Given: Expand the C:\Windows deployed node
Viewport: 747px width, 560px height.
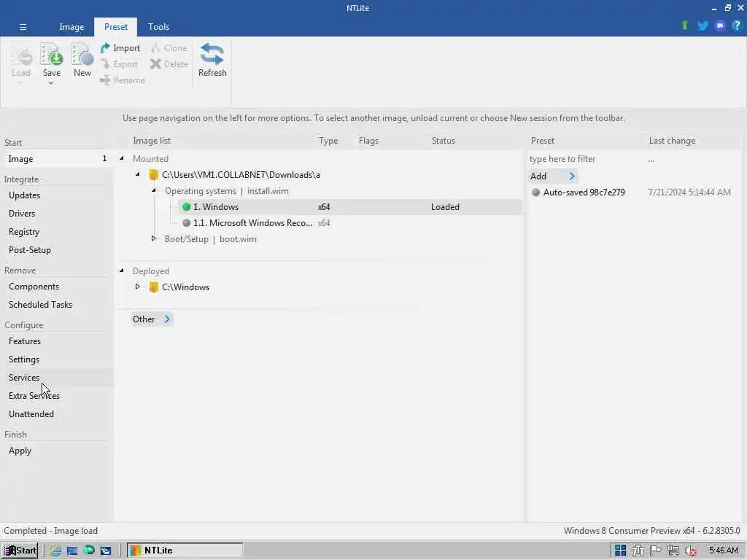Looking at the screenshot, I should point(138,287).
